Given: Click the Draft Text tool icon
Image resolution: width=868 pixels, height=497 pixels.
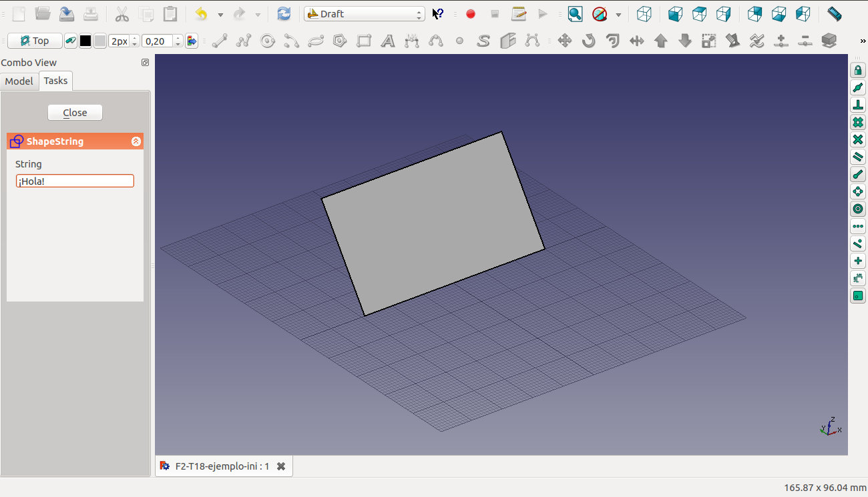Looking at the screenshot, I should pyautogui.click(x=388, y=41).
